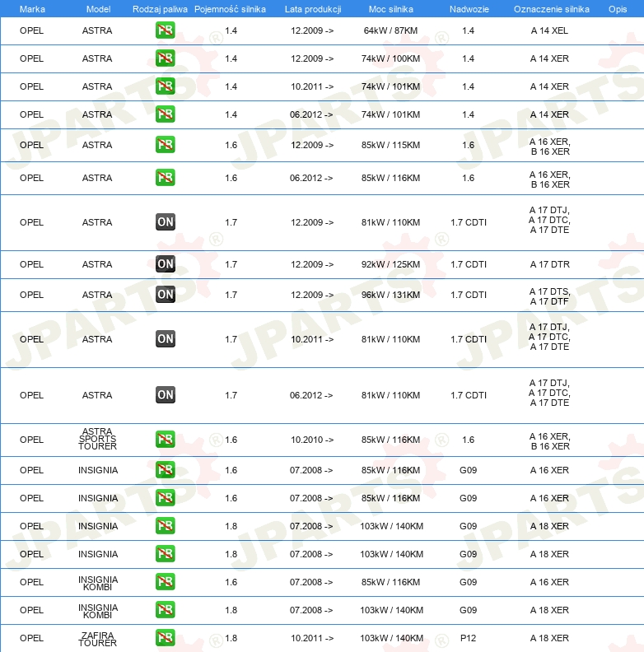Select G09 in the INSIGNIA KOMBI 1.8 row
The height and width of the screenshot is (652, 644).
point(468,610)
